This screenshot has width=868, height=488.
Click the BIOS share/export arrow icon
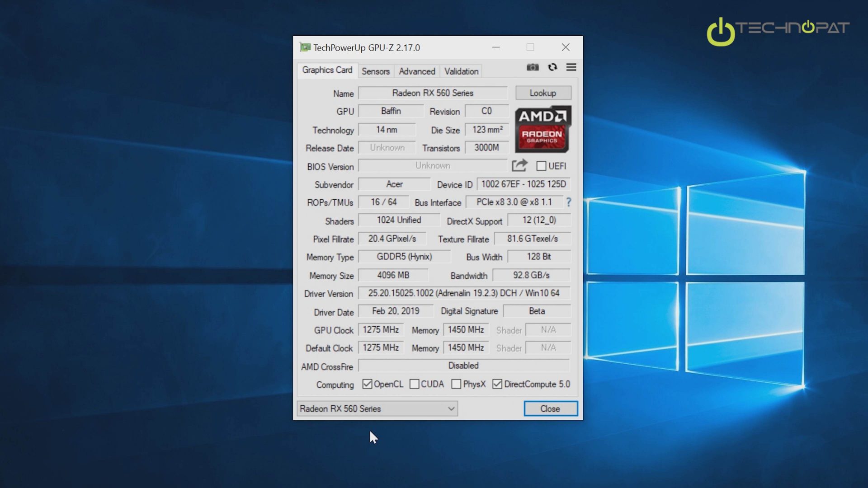coord(519,165)
